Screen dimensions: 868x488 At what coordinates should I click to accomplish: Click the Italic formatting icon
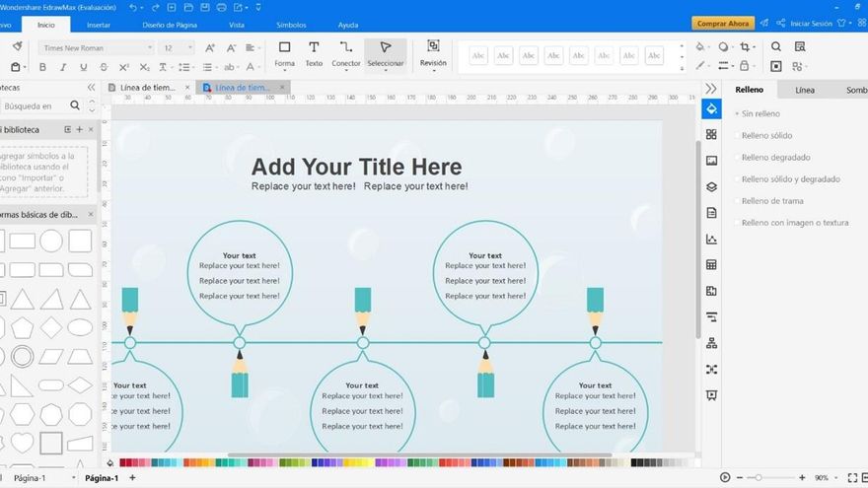(x=63, y=67)
